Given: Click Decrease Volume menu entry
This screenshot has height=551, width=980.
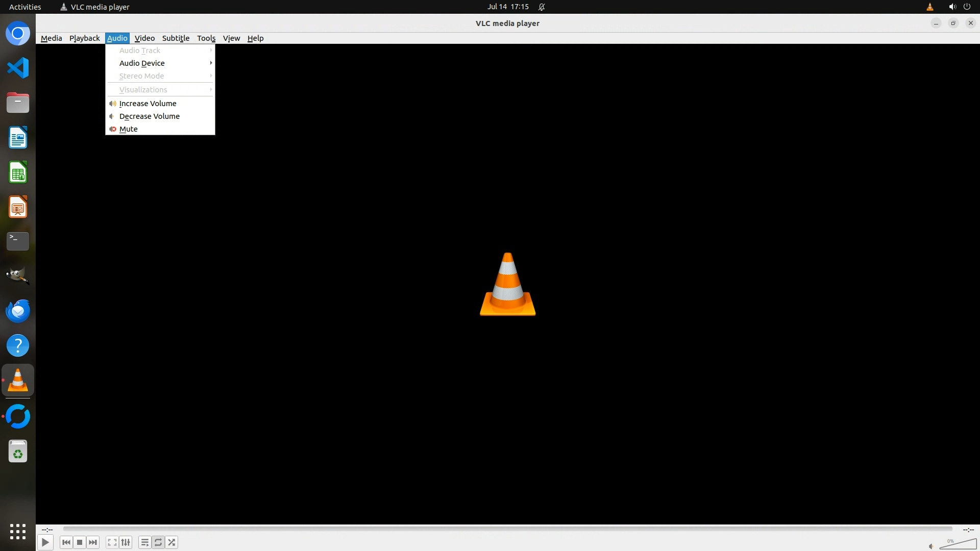Looking at the screenshot, I should (149, 116).
